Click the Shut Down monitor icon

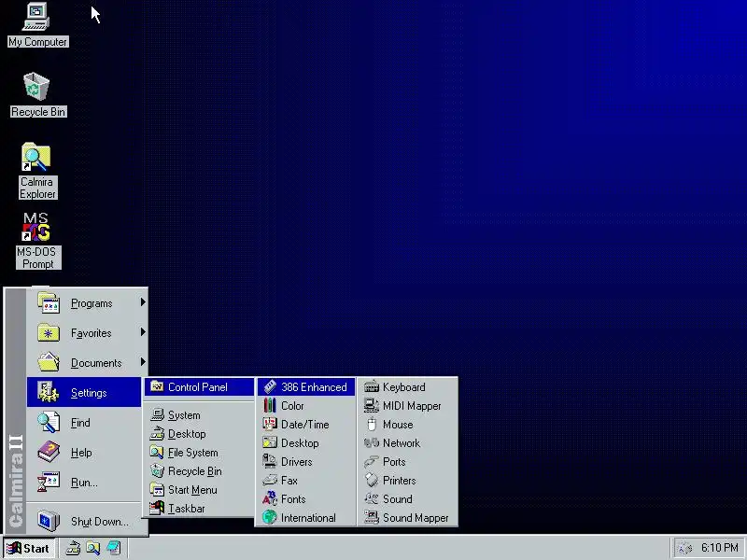point(49,521)
